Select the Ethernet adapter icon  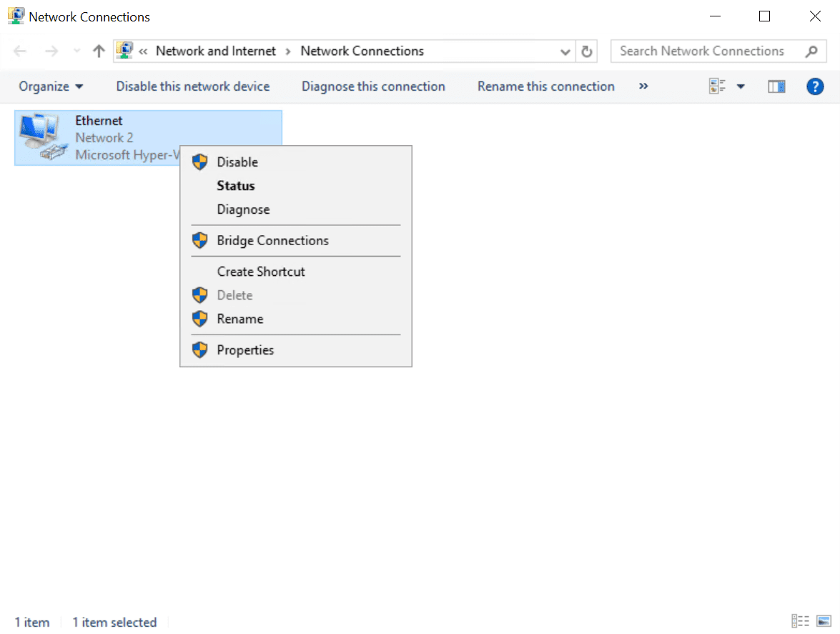click(43, 137)
